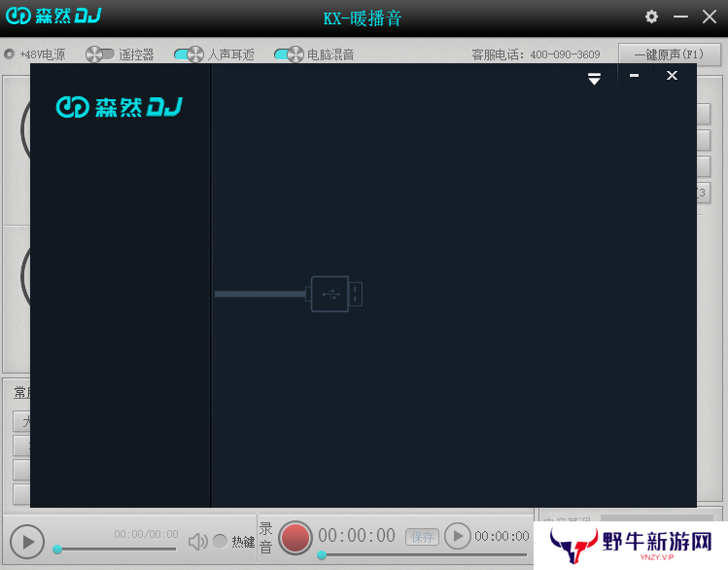
Task: Click the 一键原声(F1) button
Action: pyautogui.click(x=669, y=54)
